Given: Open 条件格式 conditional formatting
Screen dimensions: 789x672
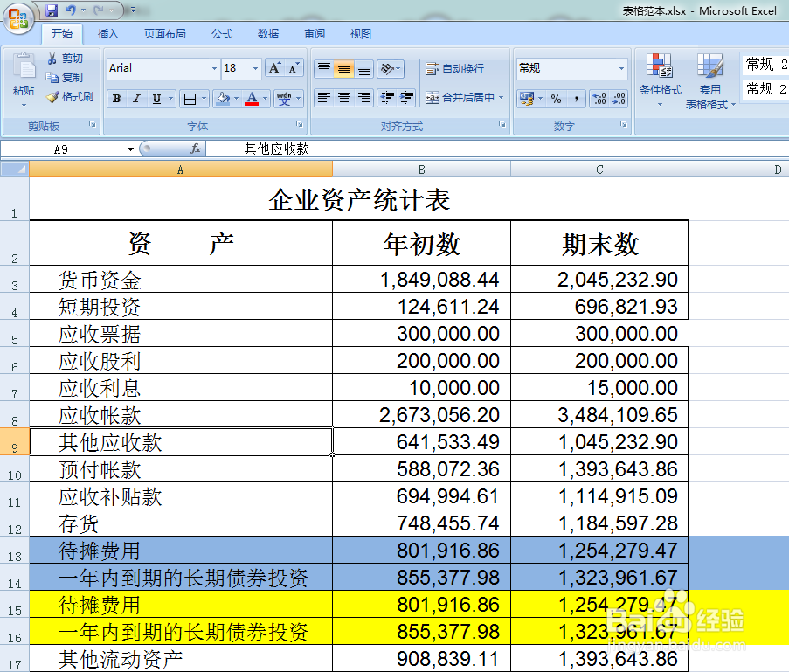Looking at the screenshot, I should 661,80.
